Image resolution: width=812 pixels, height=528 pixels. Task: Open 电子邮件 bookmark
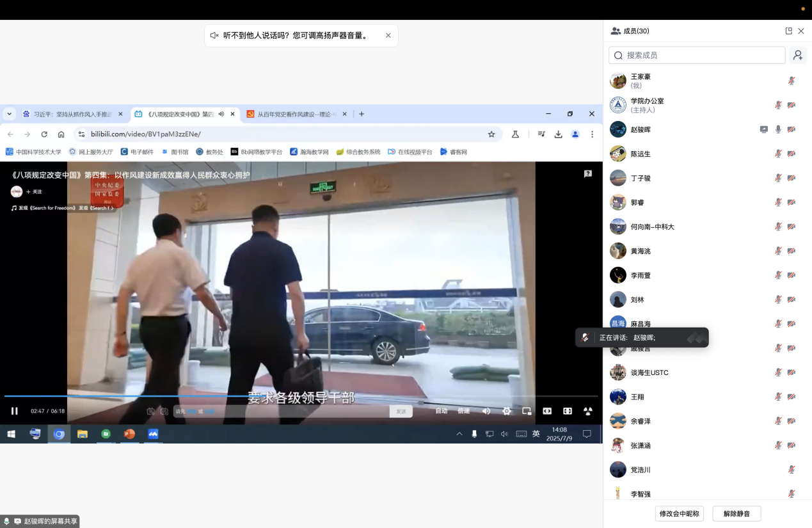(x=137, y=152)
